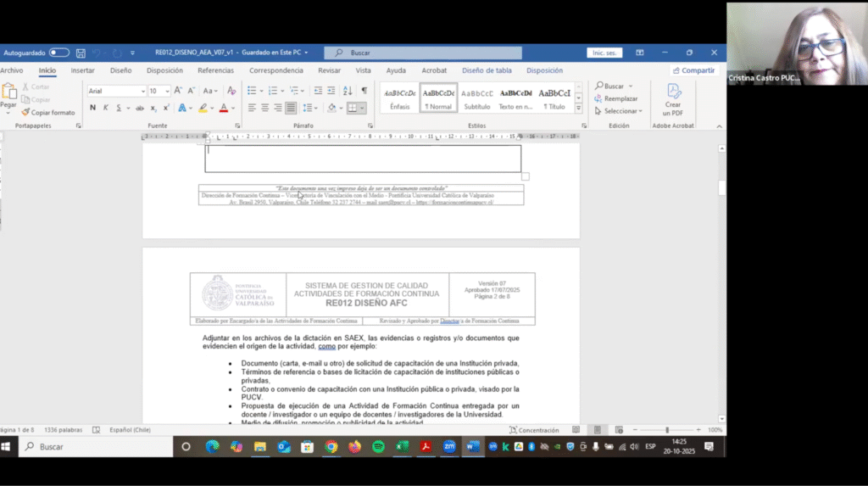Apply italic formatting with K button
868x486 pixels.
click(105, 108)
